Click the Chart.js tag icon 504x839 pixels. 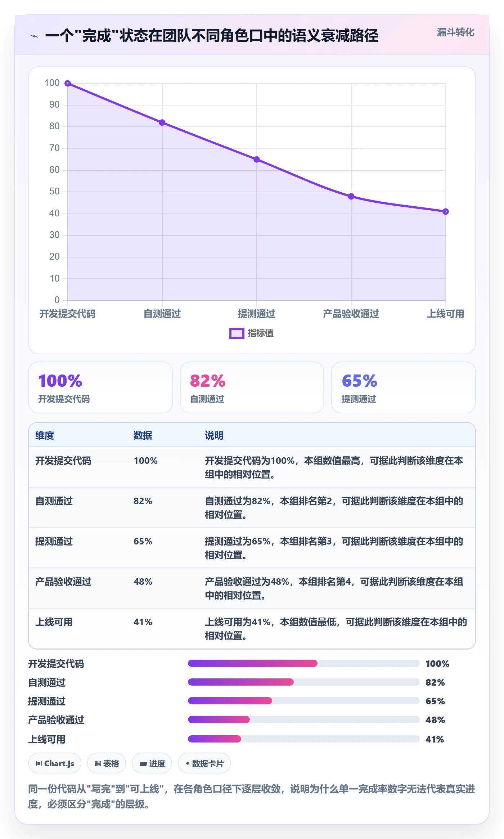(39, 763)
